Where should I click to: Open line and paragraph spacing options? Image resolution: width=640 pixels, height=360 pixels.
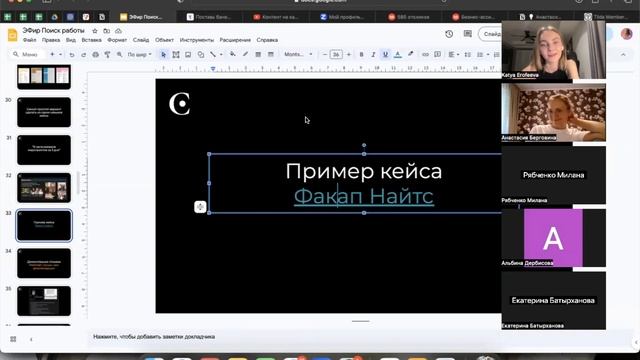coord(468,54)
